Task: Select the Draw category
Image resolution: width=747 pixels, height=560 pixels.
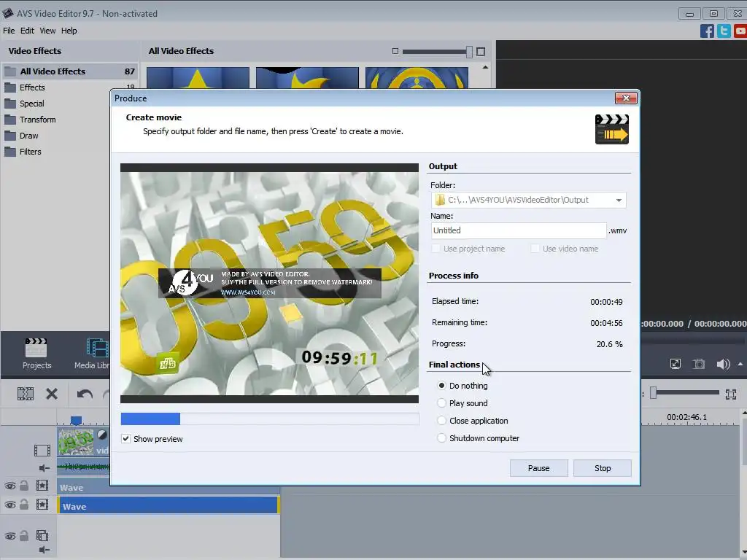Action: click(28, 136)
